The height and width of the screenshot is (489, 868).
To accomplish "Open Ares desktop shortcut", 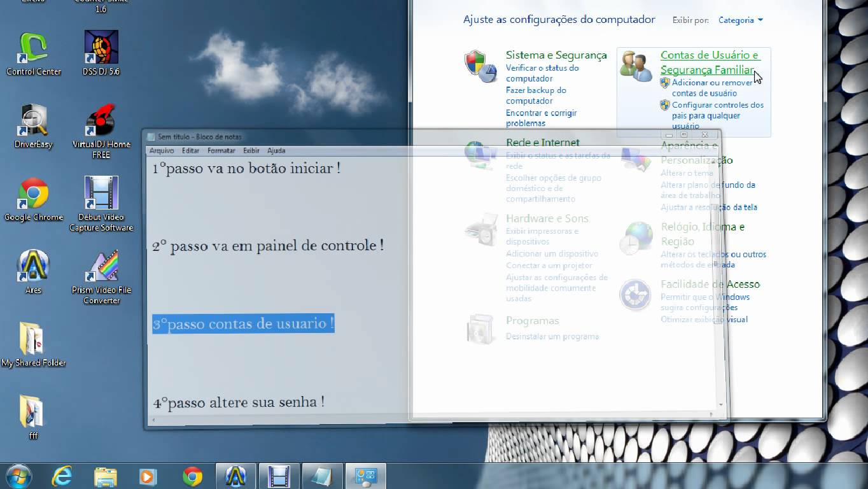I will [x=33, y=272].
